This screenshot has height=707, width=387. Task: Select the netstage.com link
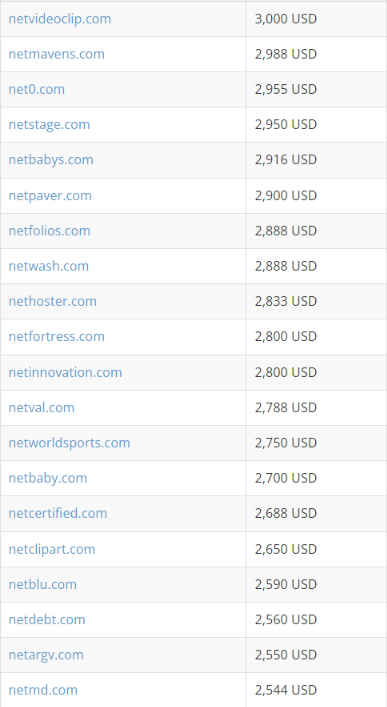click(x=49, y=124)
